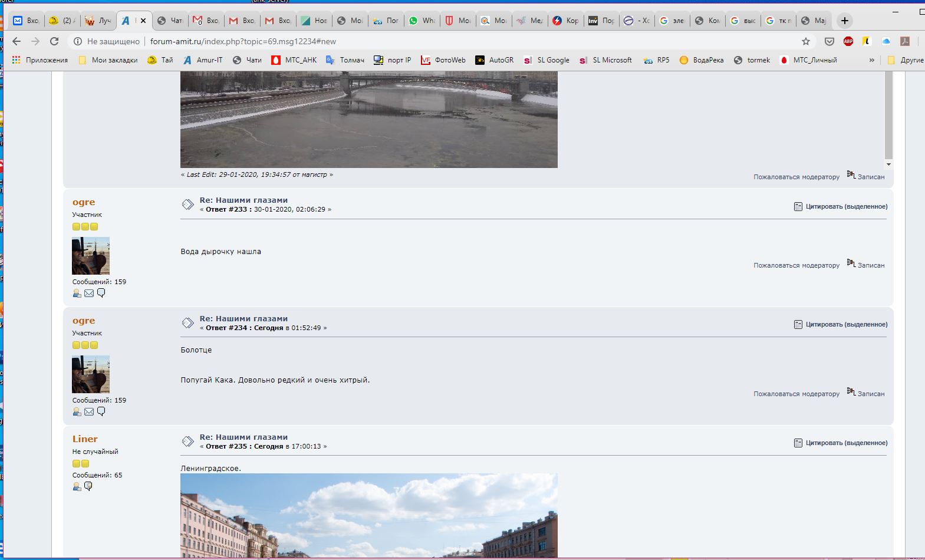The image size is (925, 560).
Task: Expand the hidden bookmarks chevron
Action: (x=871, y=60)
